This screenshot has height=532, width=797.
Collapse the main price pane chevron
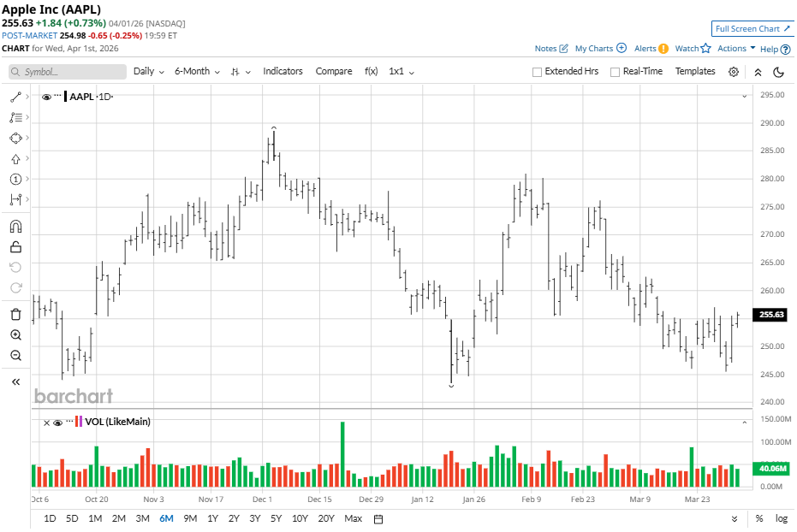[744, 97]
